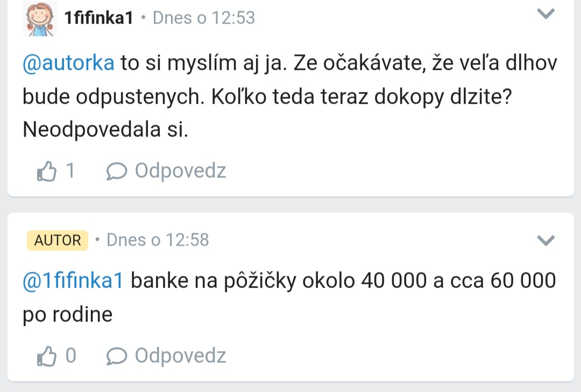Click speech bubble icon under 1fifinka1's comment
Screen dimensions: 581x392
pos(116,172)
